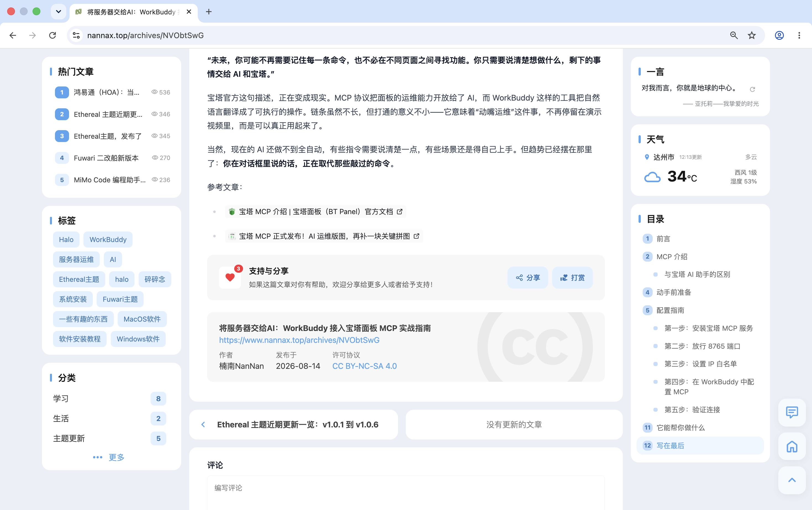Click the article URL link in copyright card
The height and width of the screenshot is (510, 812).
pyautogui.click(x=299, y=340)
